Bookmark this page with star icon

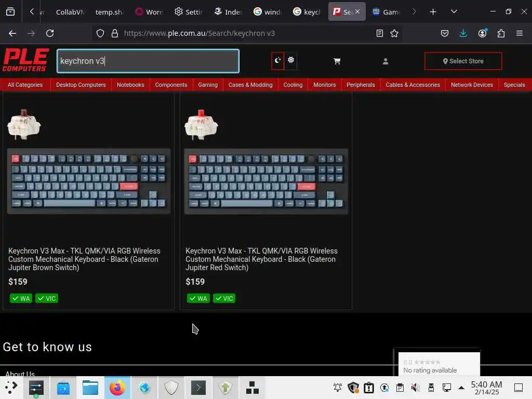click(x=394, y=33)
